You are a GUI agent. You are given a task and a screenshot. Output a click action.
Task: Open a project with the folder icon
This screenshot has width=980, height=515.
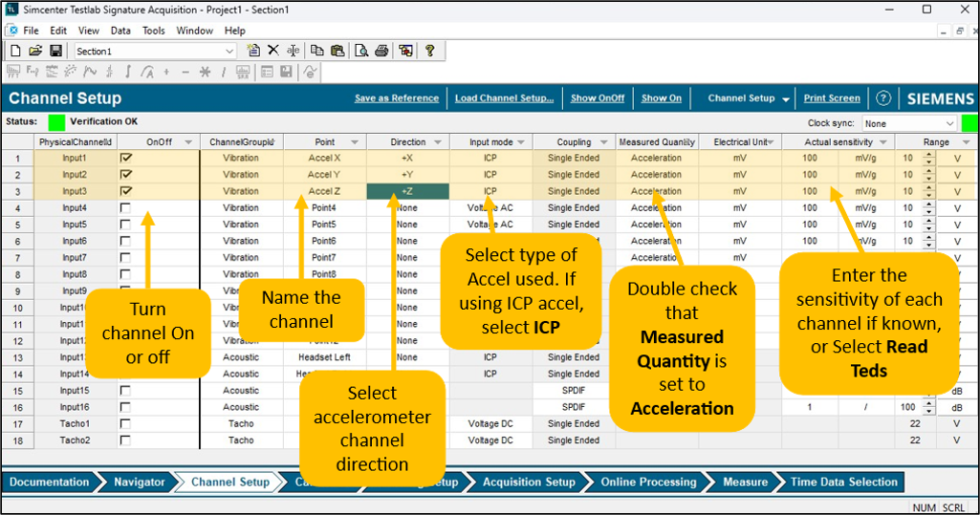point(35,52)
